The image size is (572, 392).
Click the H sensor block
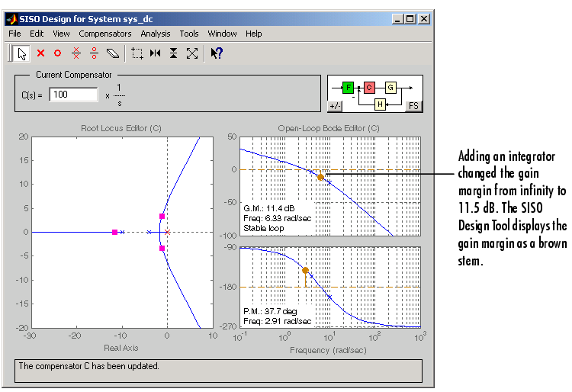click(x=380, y=104)
